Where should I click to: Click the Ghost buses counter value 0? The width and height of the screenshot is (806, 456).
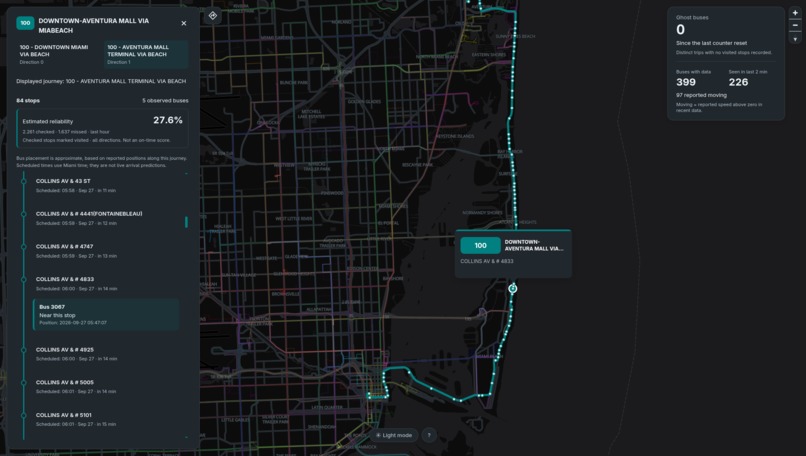(x=680, y=30)
